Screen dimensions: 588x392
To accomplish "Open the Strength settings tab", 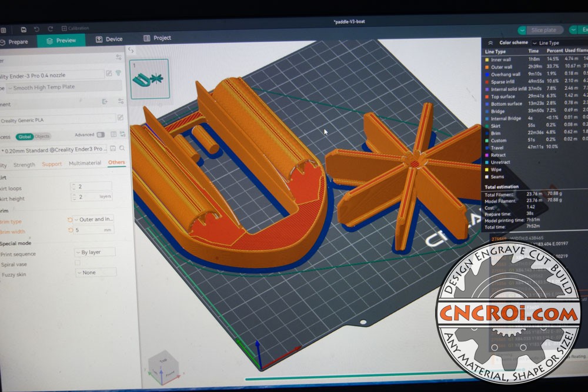I will (24, 165).
